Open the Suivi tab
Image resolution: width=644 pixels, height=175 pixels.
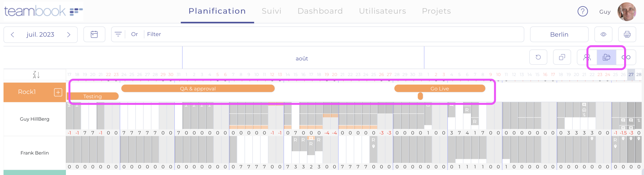coord(271,11)
